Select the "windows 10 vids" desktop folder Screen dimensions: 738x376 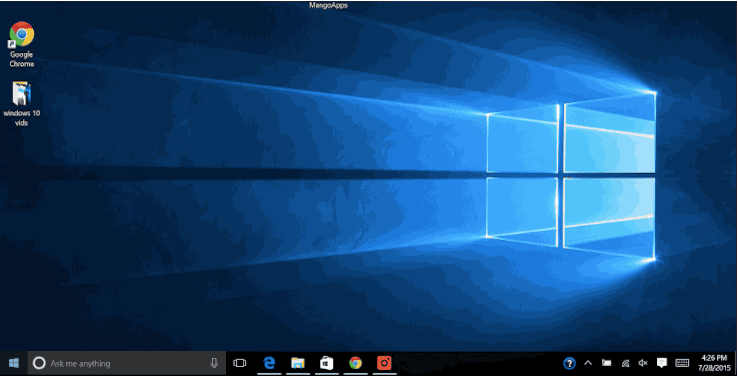pyautogui.click(x=22, y=104)
